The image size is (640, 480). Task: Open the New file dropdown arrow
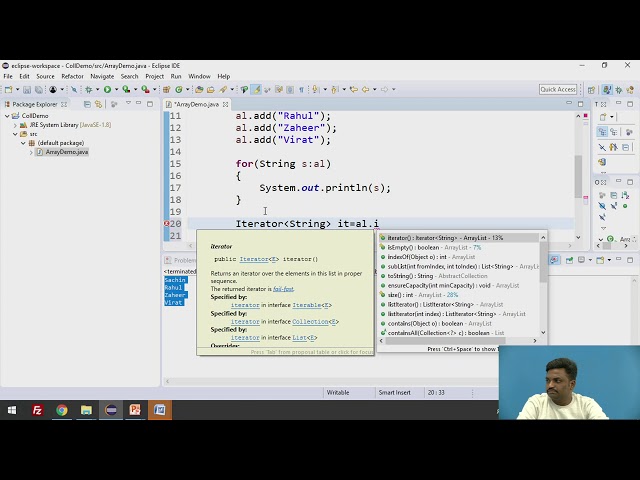point(18,89)
